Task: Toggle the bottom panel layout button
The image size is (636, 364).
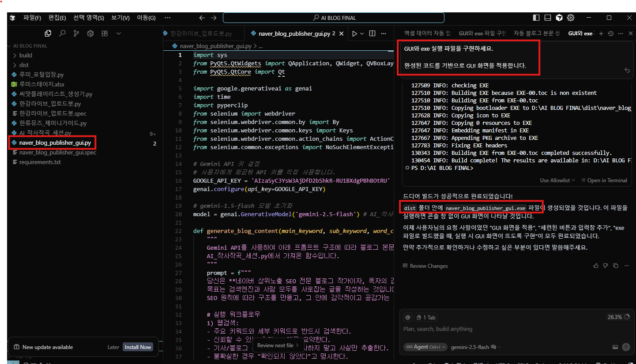Action: (x=548, y=18)
